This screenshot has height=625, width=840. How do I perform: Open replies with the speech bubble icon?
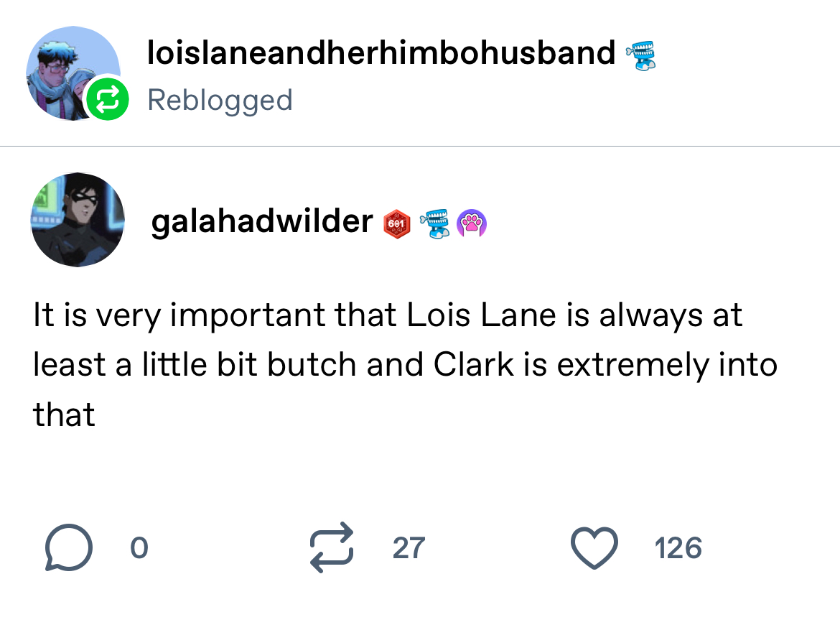(68, 548)
